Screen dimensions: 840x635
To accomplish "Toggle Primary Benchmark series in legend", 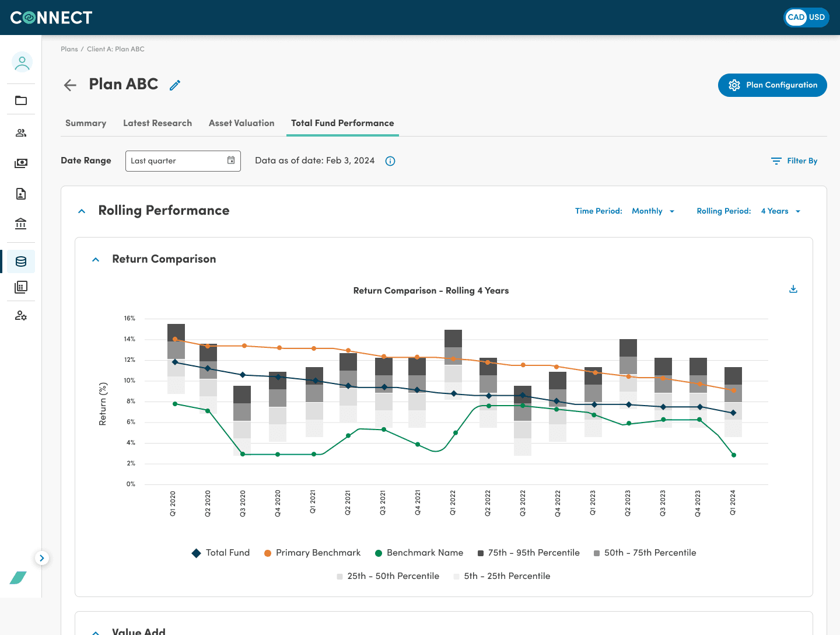I will pyautogui.click(x=312, y=553).
